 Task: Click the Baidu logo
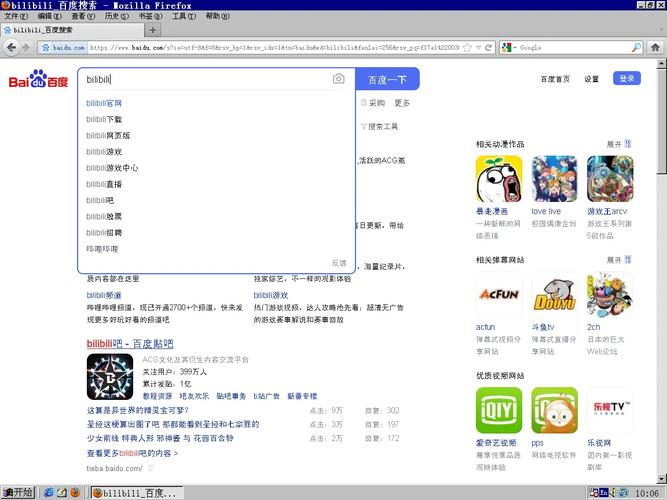pos(38,79)
